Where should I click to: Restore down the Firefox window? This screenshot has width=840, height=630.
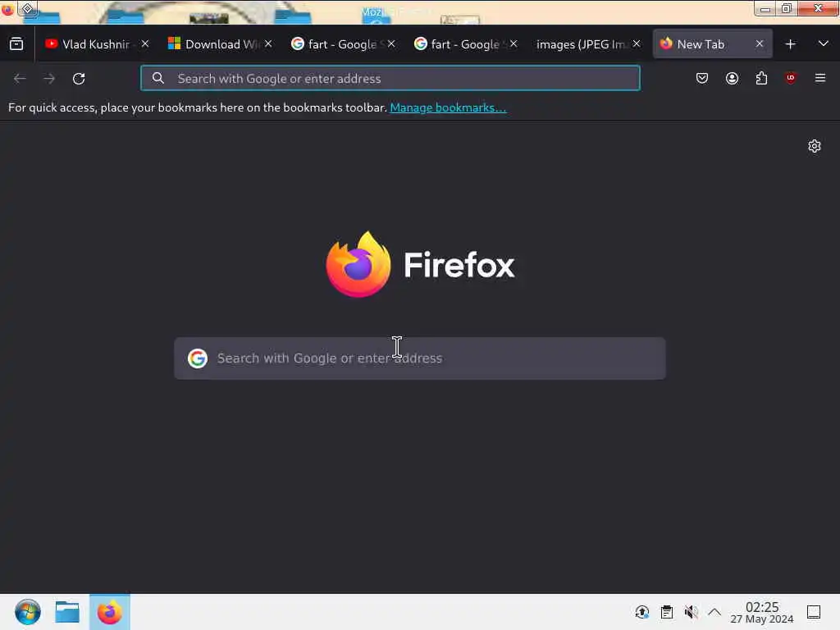point(787,8)
